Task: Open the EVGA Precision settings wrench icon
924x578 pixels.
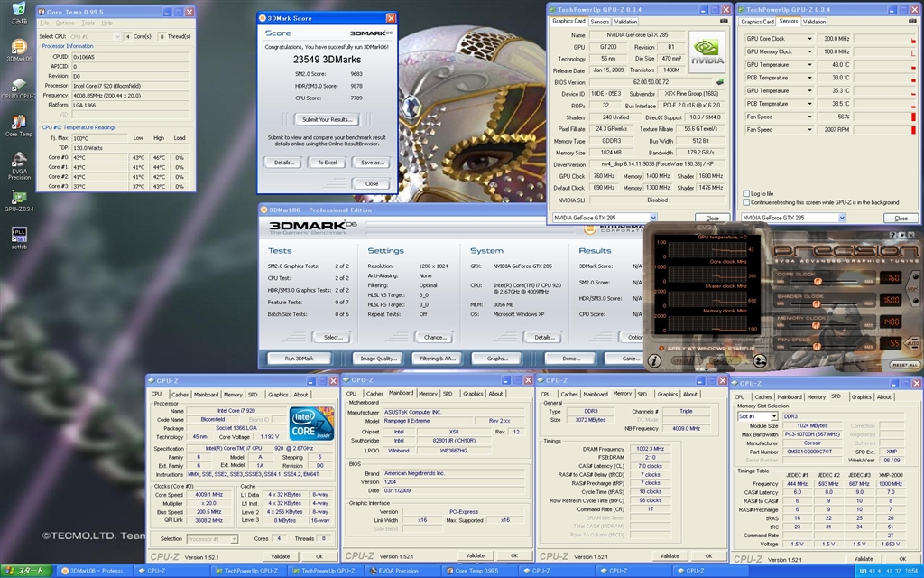Action: [760, 361]
